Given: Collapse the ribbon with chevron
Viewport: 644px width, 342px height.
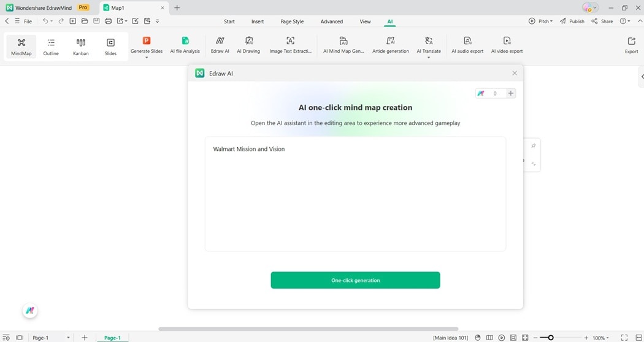Looking at the screenshot, I should pos(640,21).
